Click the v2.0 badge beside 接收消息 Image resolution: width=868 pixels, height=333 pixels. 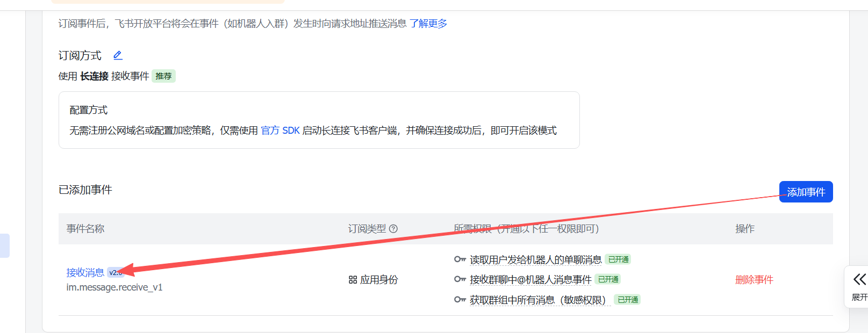tap(114, 272)
